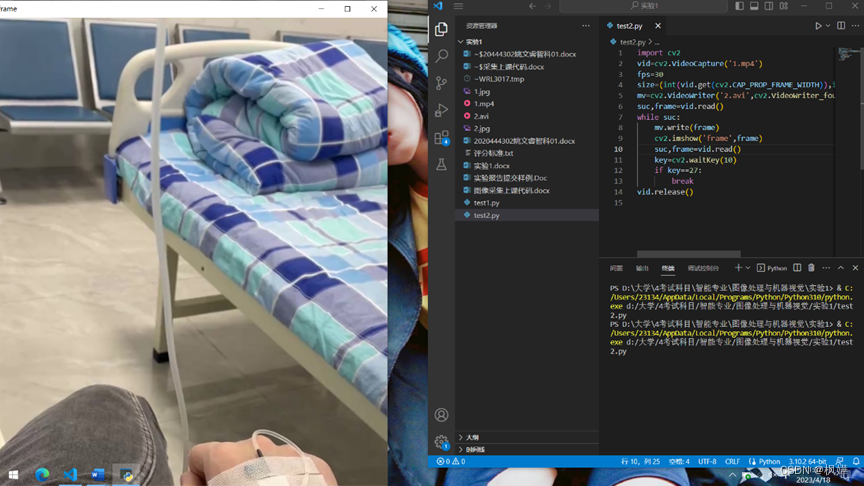Expand the timeline section below outline
This screenshot has width=864, height=486.
(x=526, y=450)
